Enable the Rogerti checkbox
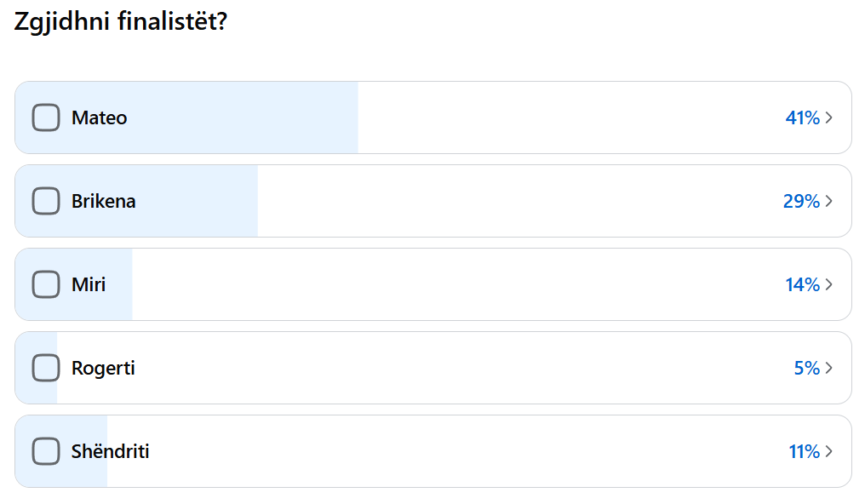 [x=46, y=368]
